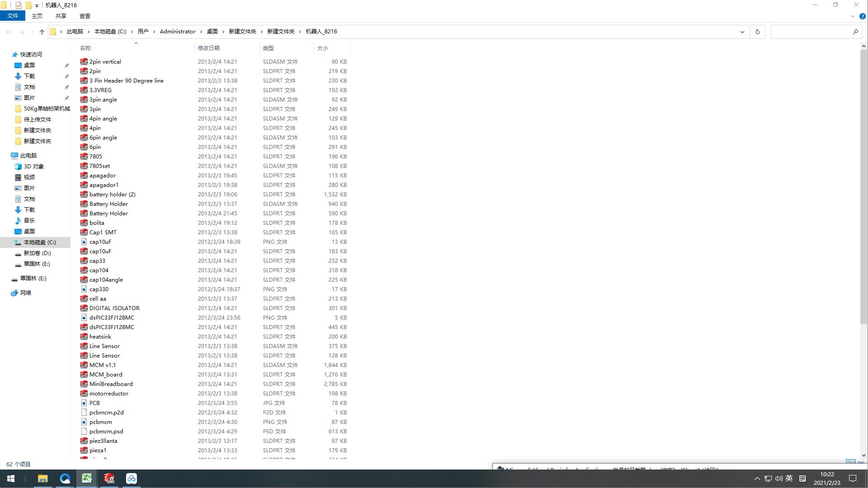Viewport: 868px width, 488px height.
Task: Click the Windows Start button
Action: 11,479
